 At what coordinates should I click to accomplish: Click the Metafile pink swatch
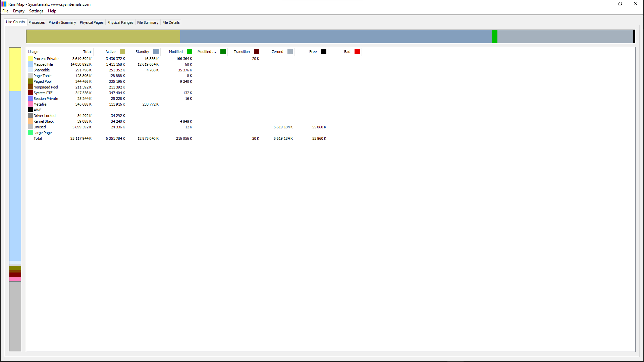tap(31, 104)
